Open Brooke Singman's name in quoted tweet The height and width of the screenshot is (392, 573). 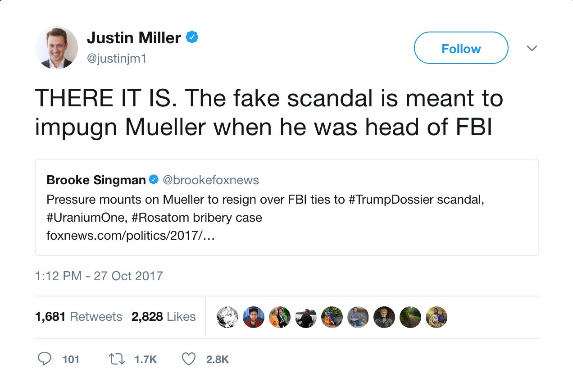click(x=96, y=180)
